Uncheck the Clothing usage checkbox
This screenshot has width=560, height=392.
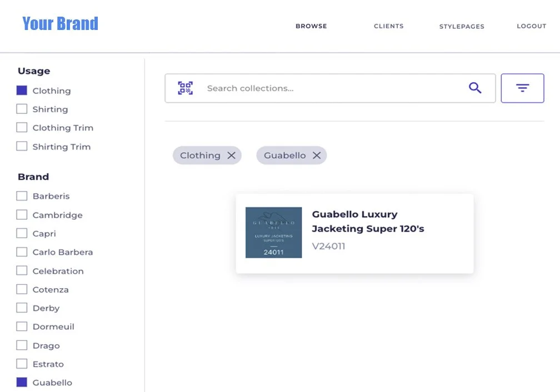pyautogui.click(x=22, y=91)
